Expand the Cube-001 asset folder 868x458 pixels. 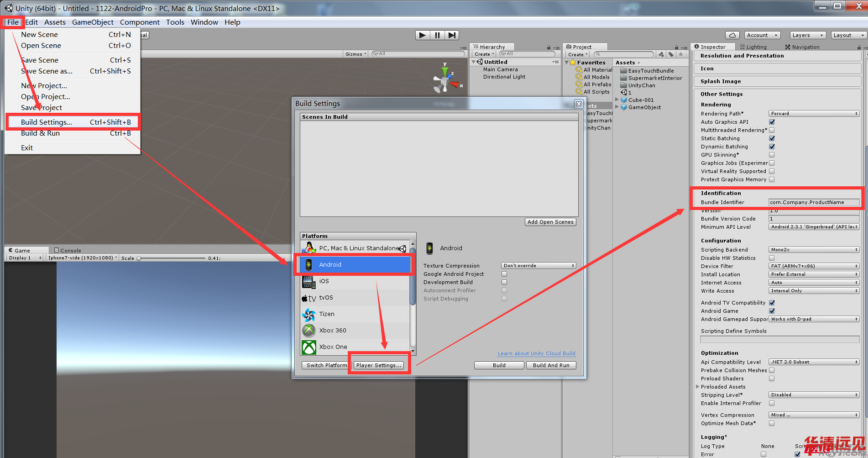617,100
